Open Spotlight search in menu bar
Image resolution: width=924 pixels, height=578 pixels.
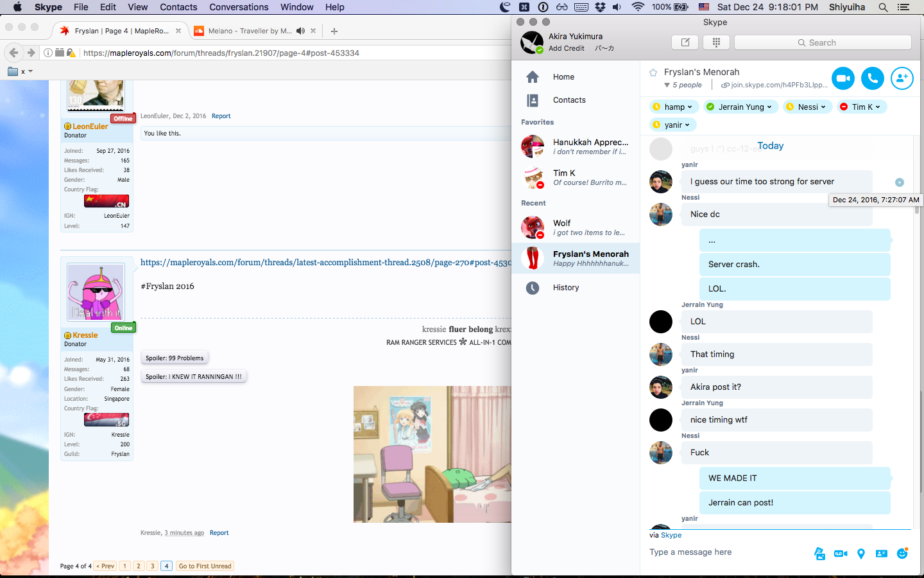pos(883,7)
